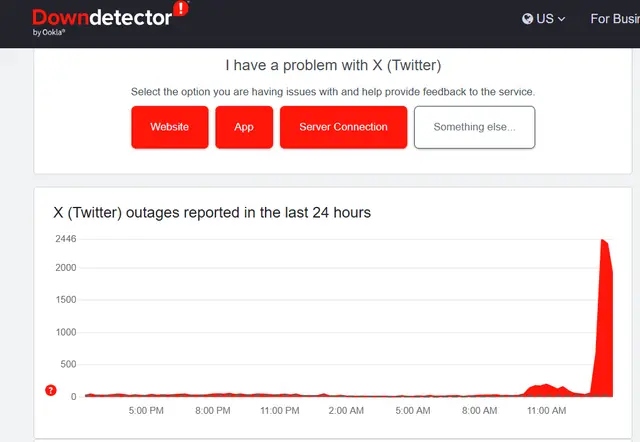Screen dimensions: 640x442
Task: Click the 2446 peak value label
Action: click(66, 239)
